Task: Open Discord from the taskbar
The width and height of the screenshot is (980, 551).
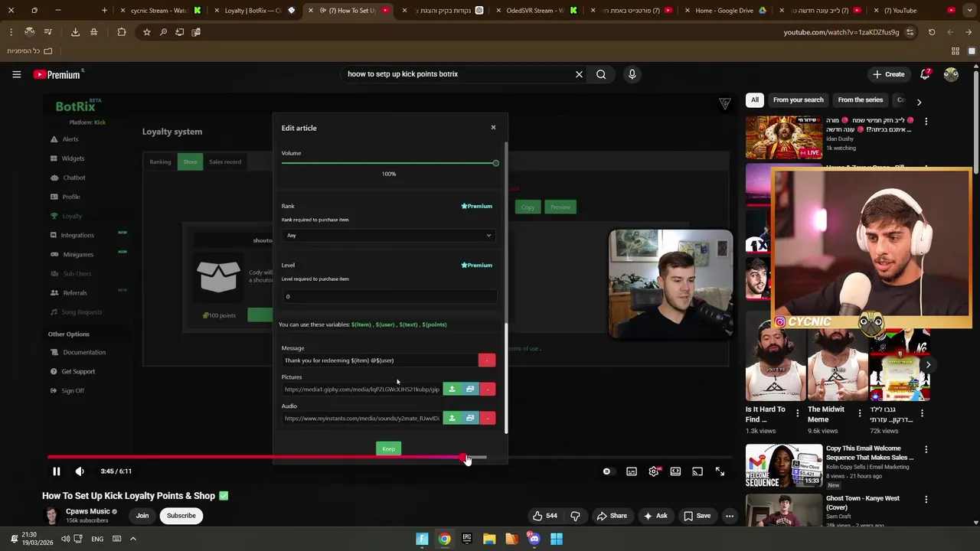Action: (x=534, y=539)
